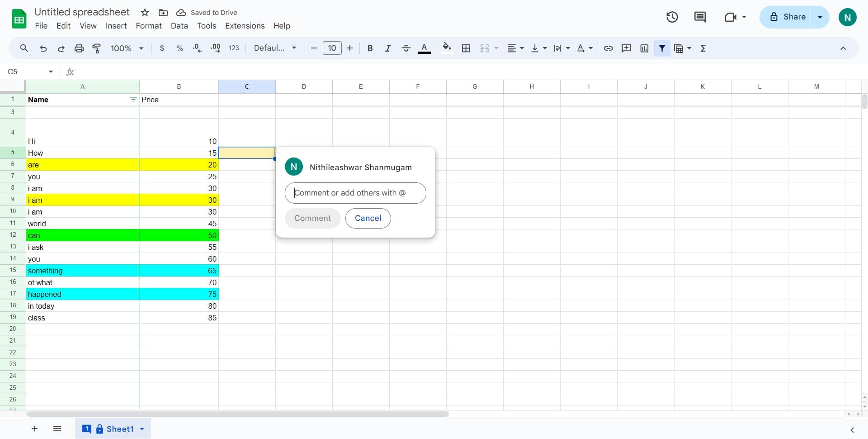Toggle the filter funnel button
The height and width of the screenshot is (439, 868).
(x=662, y=48)
